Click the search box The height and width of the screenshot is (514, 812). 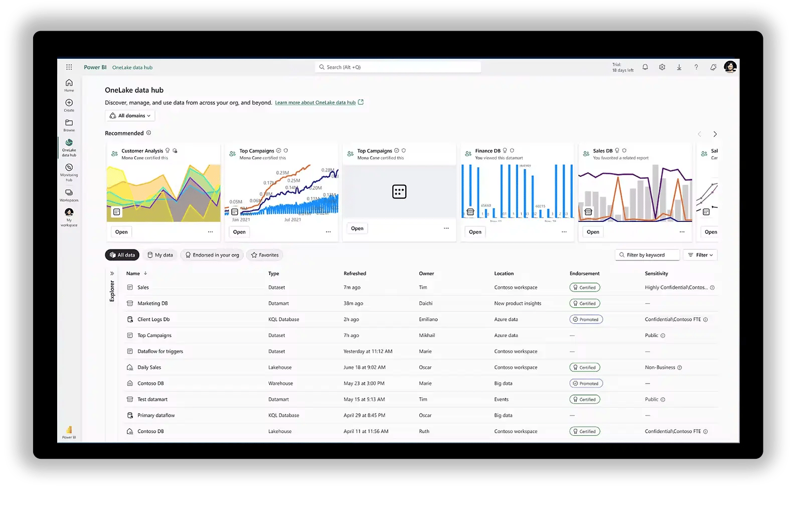398,67
